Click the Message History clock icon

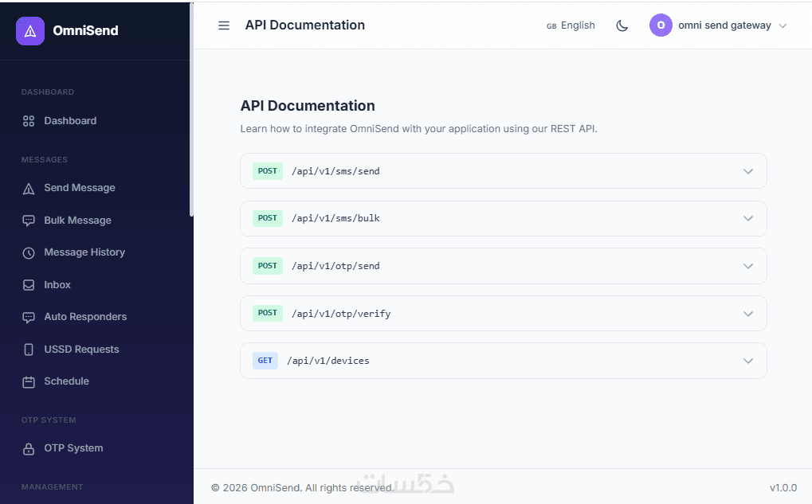point(29,253)
